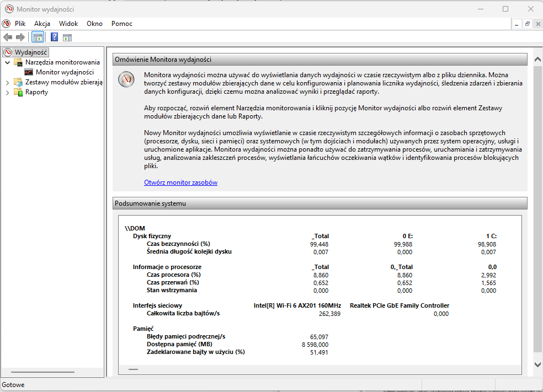The height and width of the screenshot is (392, 543).
Task: Open Monitor wydajności graph item in tree
Action: pos(65,72)
